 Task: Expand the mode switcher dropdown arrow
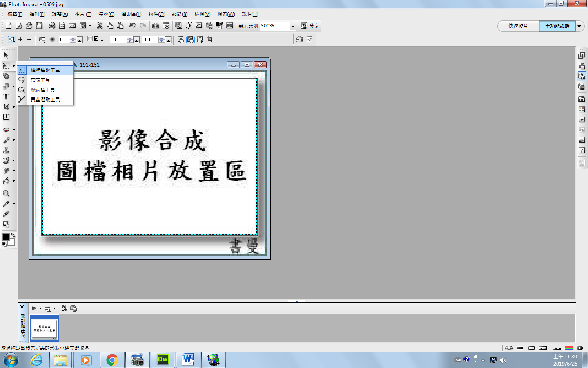tap(579, 26)
